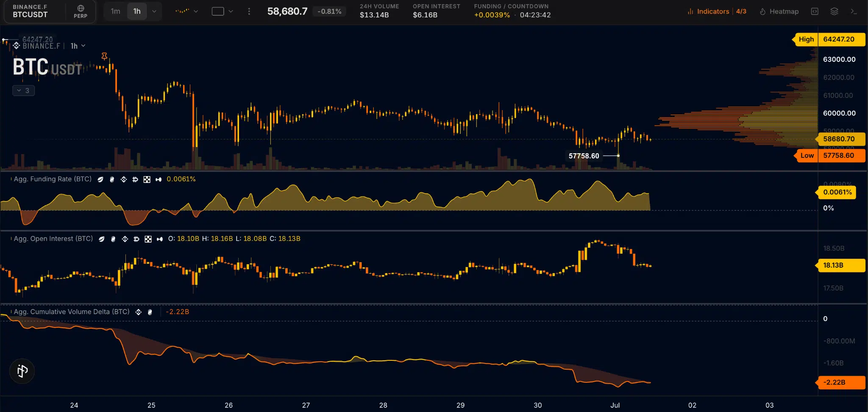The image size is (868, 412).
Task: Click the 58,680.7 last price
Action: tap(287, 11)
